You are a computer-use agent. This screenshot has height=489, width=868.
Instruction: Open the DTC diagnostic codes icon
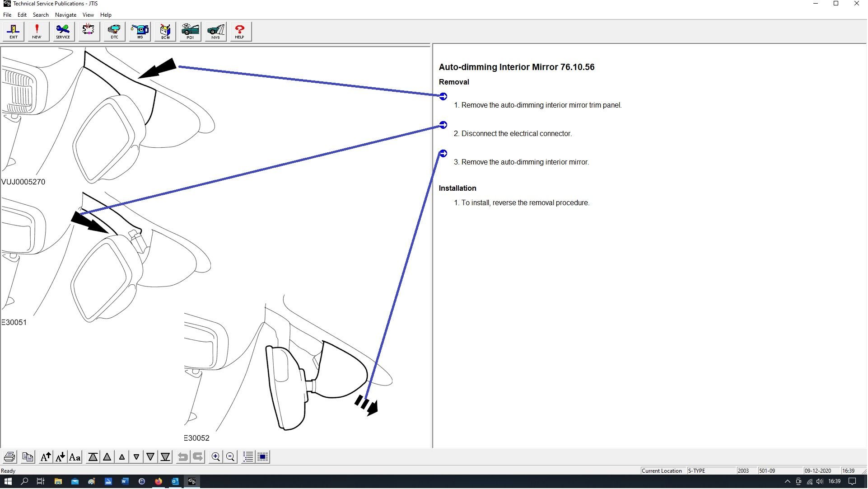[x=114, y=32]
